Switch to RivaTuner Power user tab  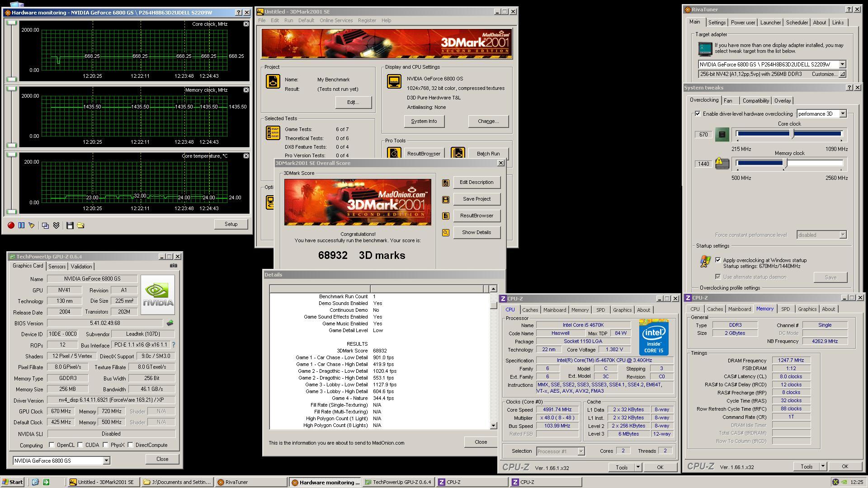point(743,23)
